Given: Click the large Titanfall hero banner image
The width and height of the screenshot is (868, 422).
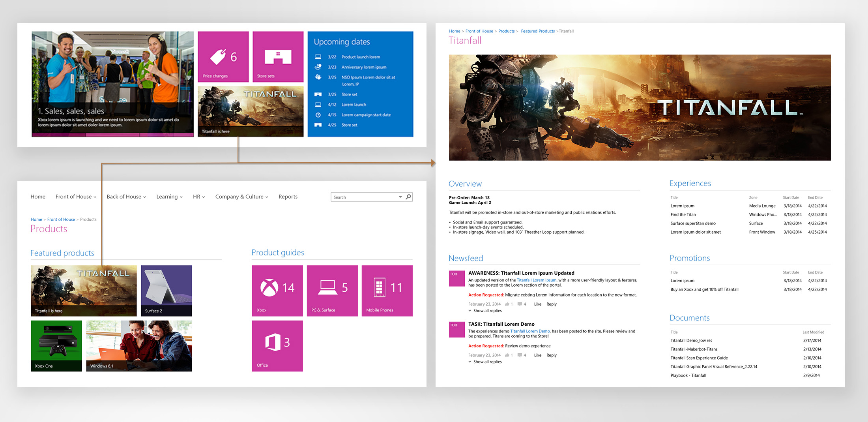Looking at the screenshot, I should [640, 107].
